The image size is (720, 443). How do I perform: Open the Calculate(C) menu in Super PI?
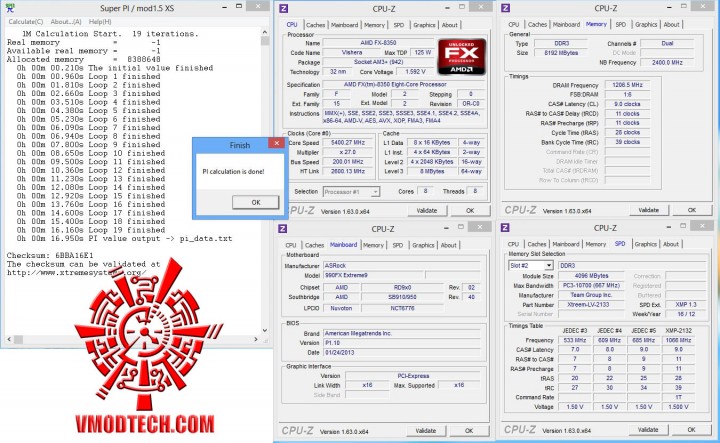[26, 22]
